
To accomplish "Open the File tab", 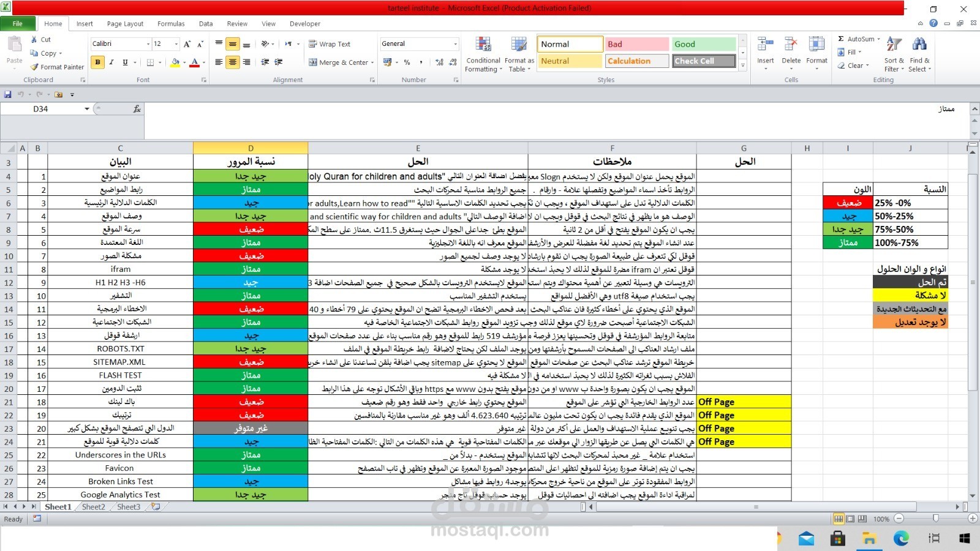I will pyautogui.click(x=18, y=23).
